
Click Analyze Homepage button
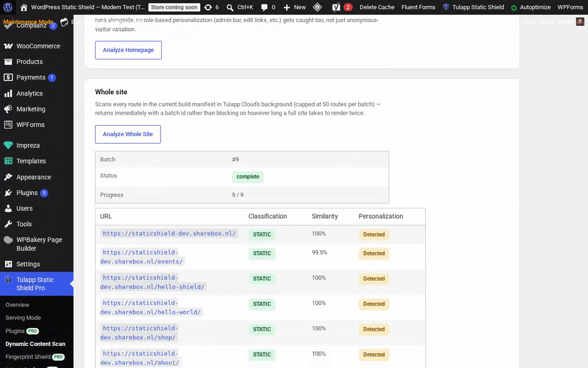point(128,50)
